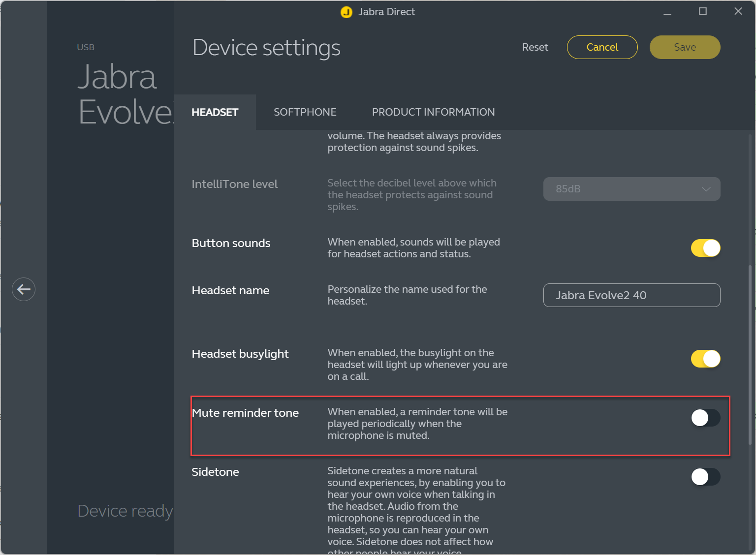Click the Jabra Direct logo icon

346,12
